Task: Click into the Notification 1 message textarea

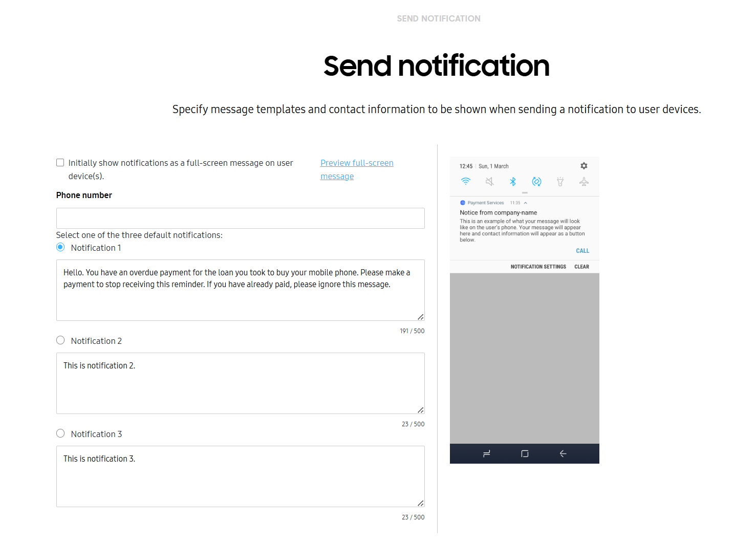Action: click(x=241, y=290)
